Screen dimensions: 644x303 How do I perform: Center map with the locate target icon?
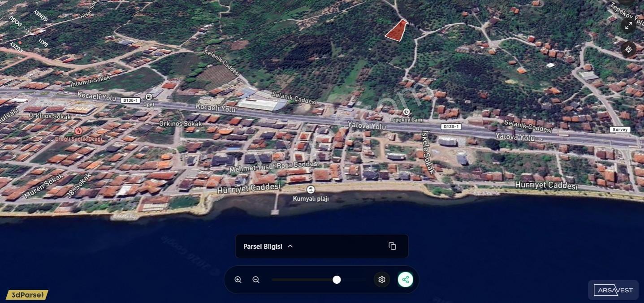pos(629,49)
